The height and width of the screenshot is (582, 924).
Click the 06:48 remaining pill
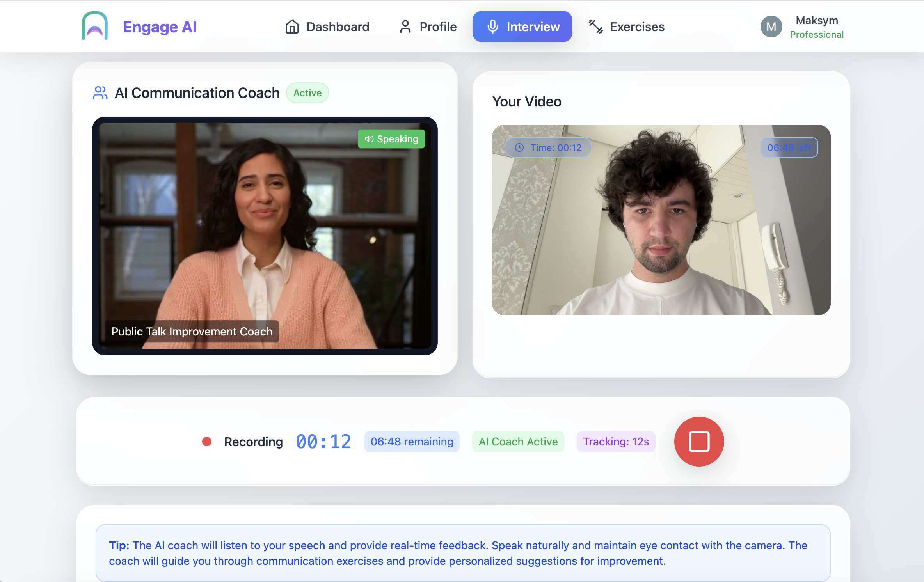tap(412, 442)
